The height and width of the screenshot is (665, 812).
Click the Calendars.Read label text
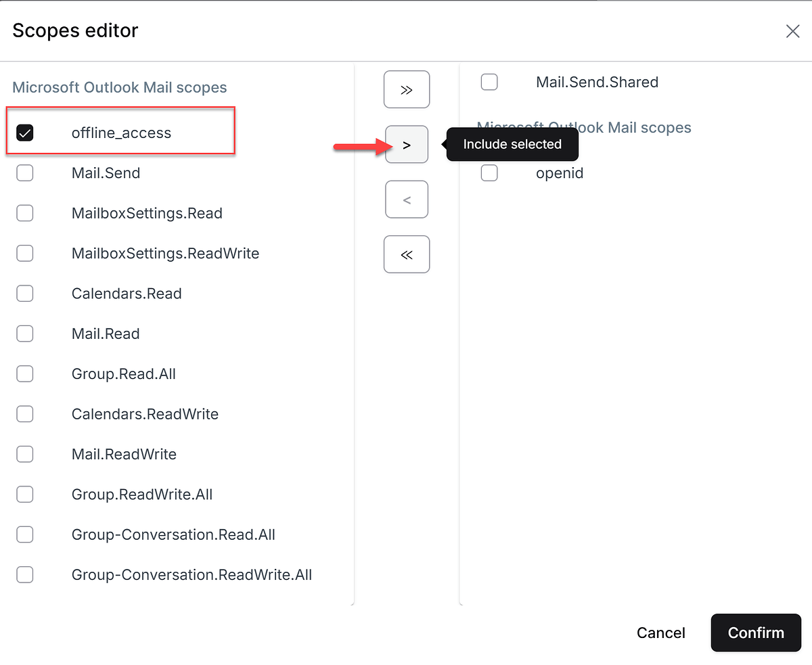pos(127,294)
